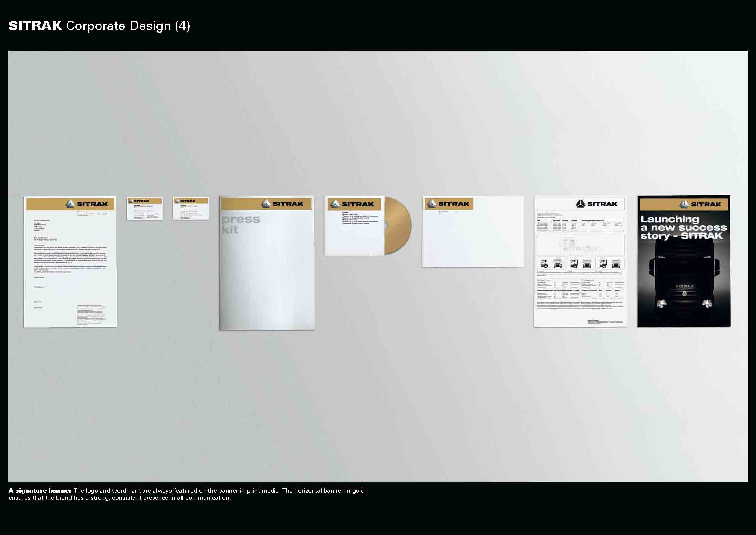Select the SITRAK Corporate Design (4) page title

(x=100, y=26)
